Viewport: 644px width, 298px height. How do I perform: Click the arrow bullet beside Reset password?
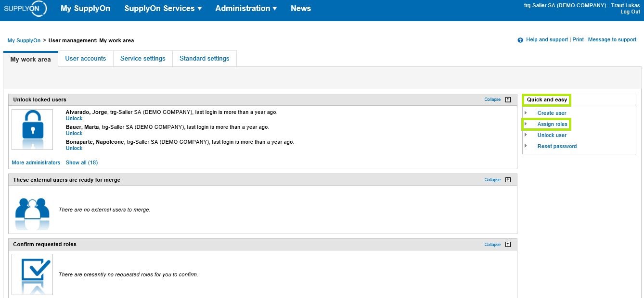point(526,146)
